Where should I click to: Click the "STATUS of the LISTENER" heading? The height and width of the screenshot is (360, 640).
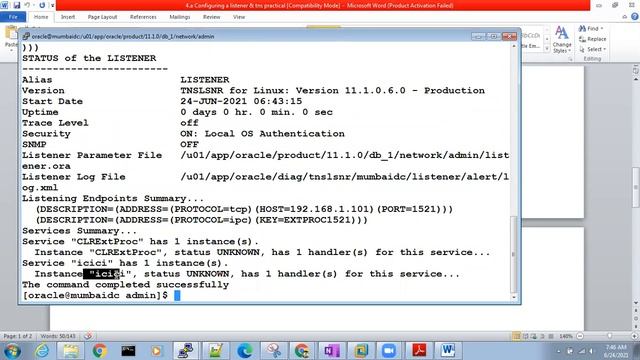pyautogui.click(x=89, y=58)
